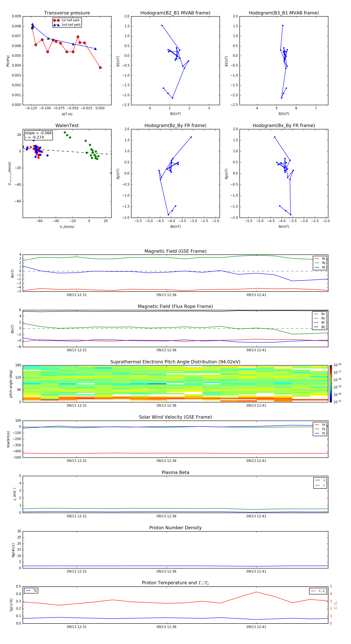
Task: Click 'Bx' legend entry in GSE magnetic field
Action: (320, 259)
